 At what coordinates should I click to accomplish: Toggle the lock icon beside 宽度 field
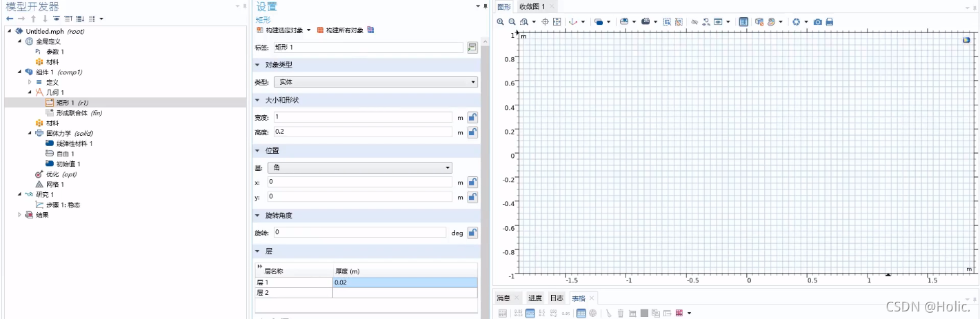(x=472, y=117)
